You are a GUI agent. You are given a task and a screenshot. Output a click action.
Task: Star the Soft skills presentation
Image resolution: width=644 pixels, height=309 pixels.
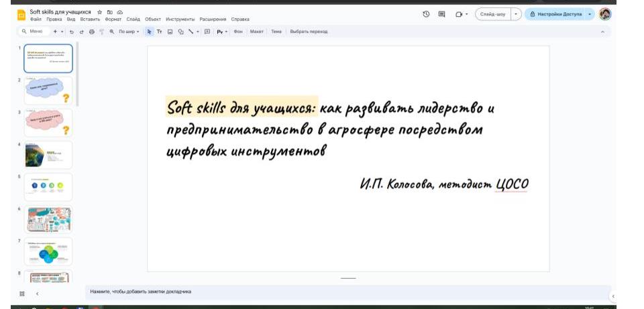pos(100,12)
